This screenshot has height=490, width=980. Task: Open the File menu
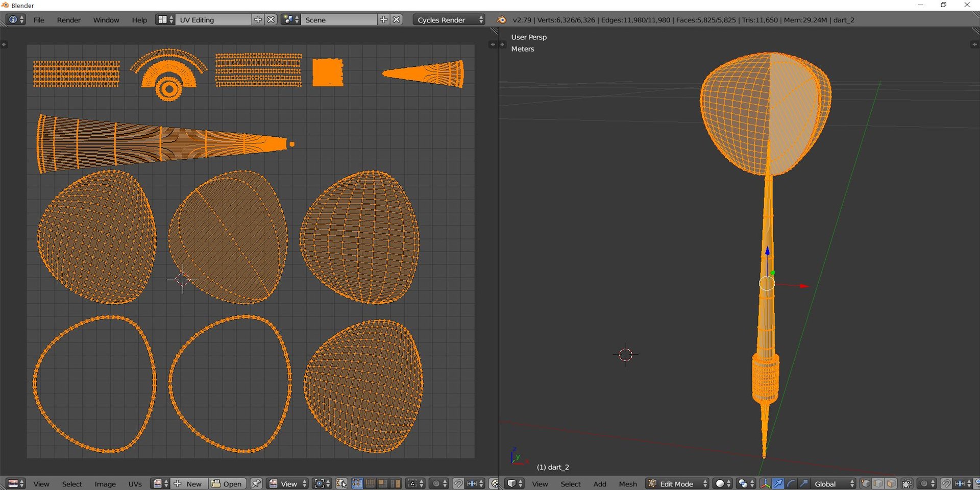[x=39, y=20]
